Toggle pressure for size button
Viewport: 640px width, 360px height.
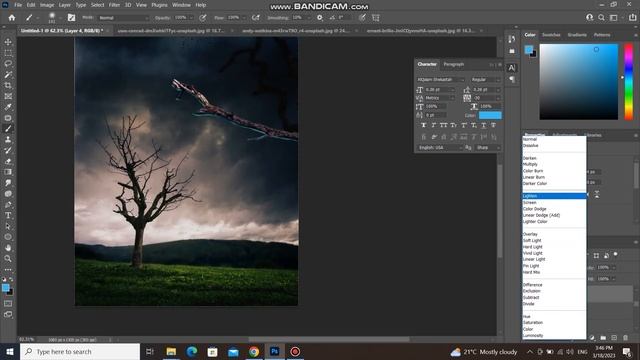[x=362, y=18]
